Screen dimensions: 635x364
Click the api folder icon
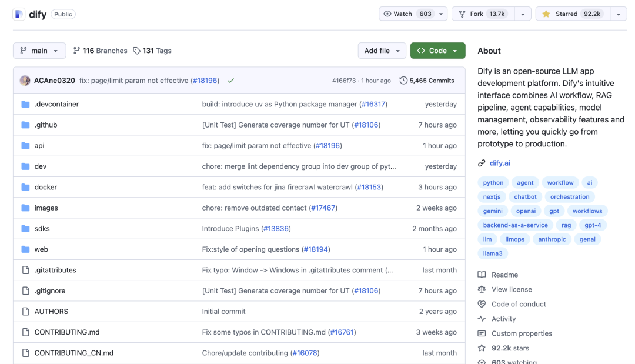(25, 145)
